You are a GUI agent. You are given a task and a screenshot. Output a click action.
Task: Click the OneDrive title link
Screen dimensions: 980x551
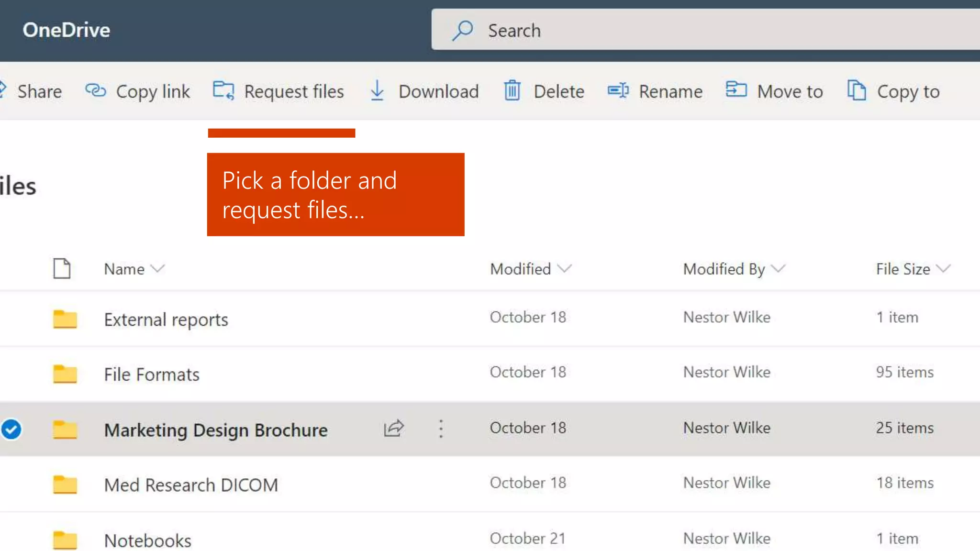tap(66, 30)
